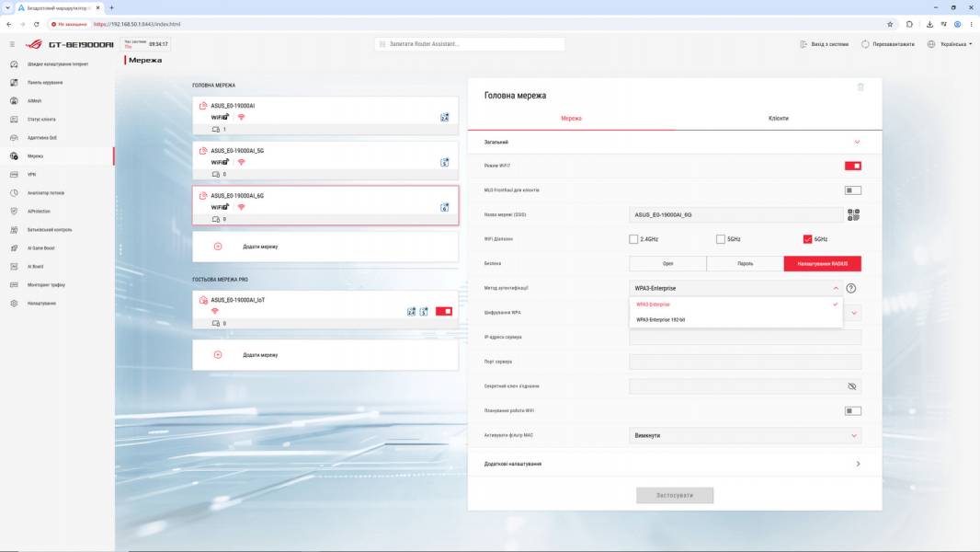Click browser address bar URL

[x=137, y=25]
